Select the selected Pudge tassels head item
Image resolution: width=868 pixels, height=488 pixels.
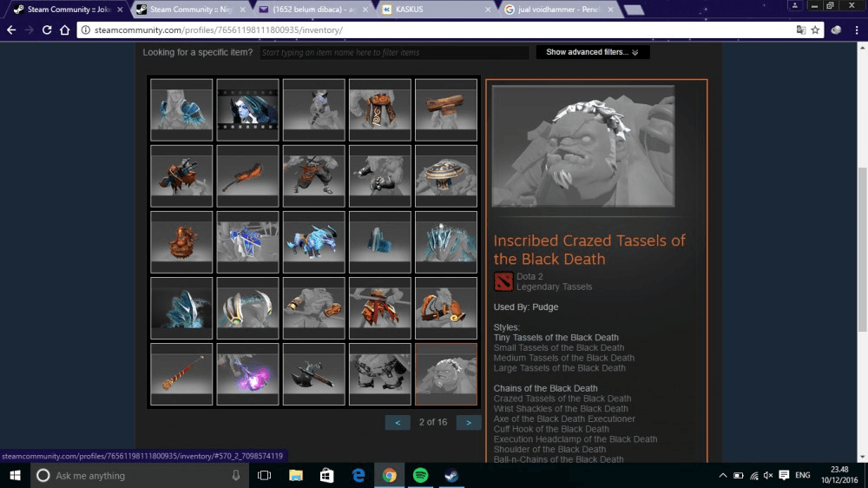coord(445,374)
